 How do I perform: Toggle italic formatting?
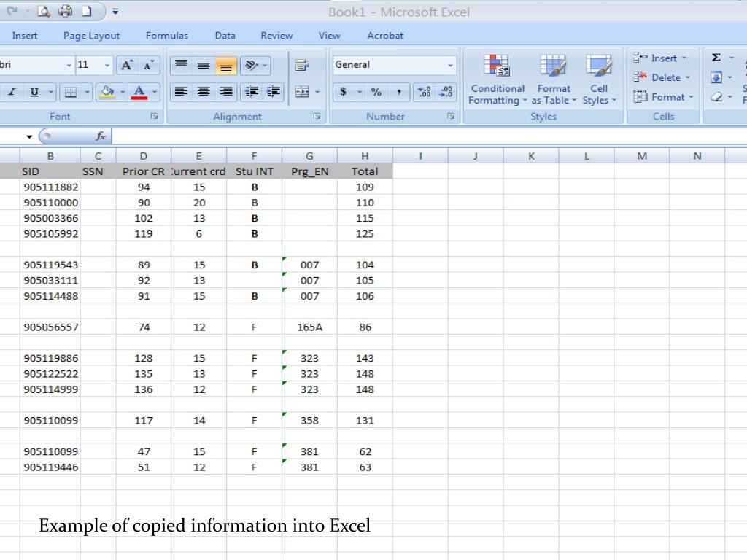tap(12, 92)
